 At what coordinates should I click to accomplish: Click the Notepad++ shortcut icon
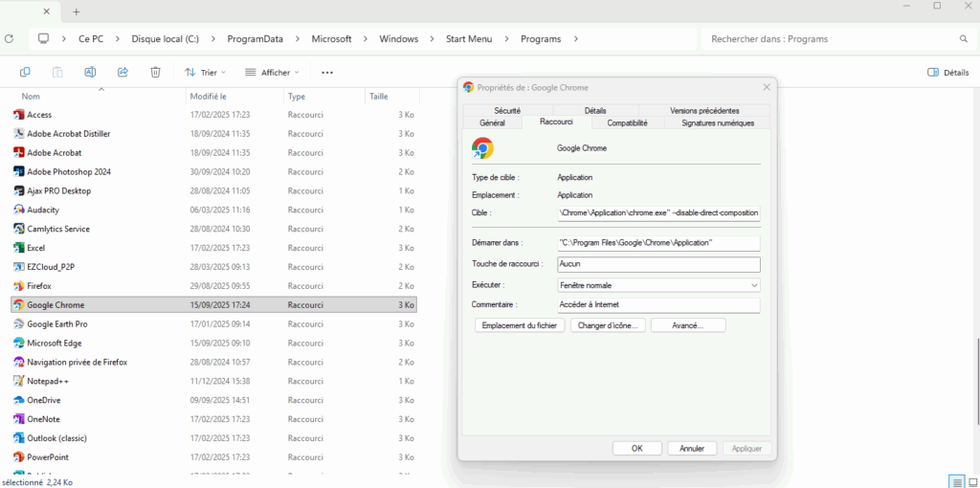click(x=19, y=381)
